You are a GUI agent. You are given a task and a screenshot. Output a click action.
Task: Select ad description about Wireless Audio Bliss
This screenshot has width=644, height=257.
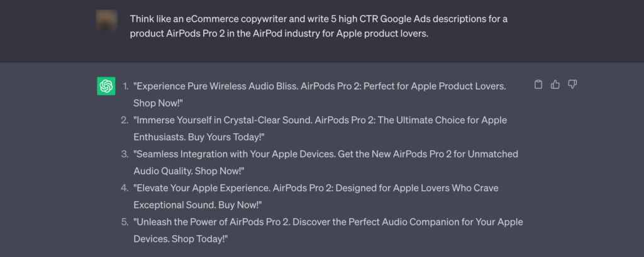(319, 94)
